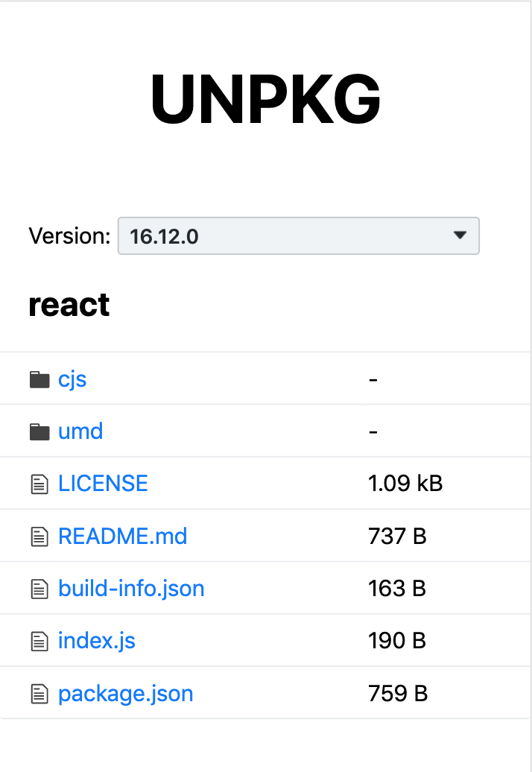The width and height of the screenshot is (532, 772).
Task: Click the folder icon beside umd
Action: pyautogui.click(x=39, y=431)
